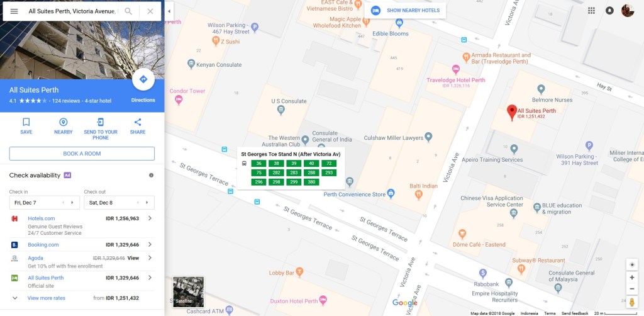The width and height of the screenshot is (644, 316).
Task: Open the hamburger main menu
Action: tap(14, 11)
